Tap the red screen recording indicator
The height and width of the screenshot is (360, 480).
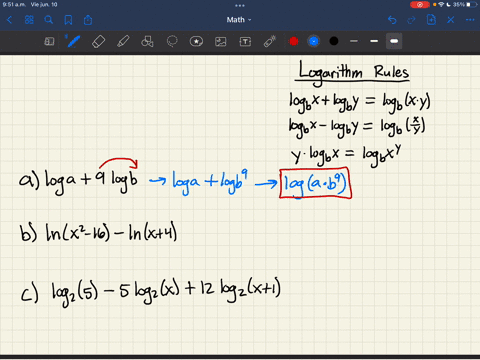click(x=420, y=5)
